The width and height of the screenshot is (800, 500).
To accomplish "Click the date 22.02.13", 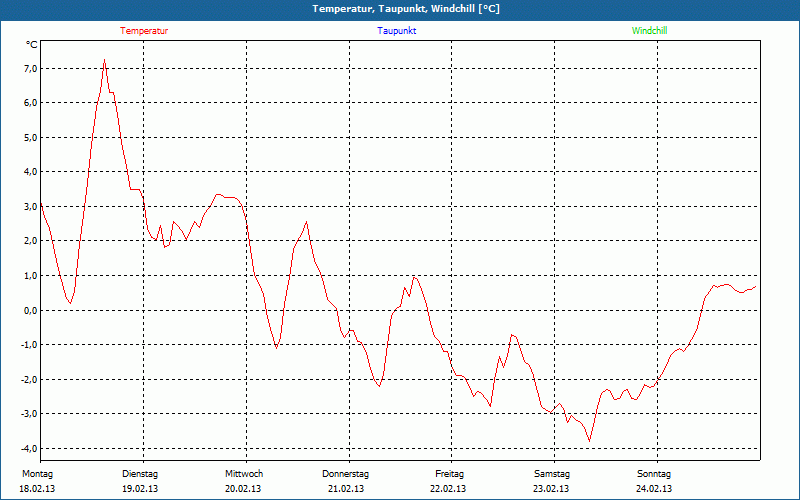I will click(448, 489).
